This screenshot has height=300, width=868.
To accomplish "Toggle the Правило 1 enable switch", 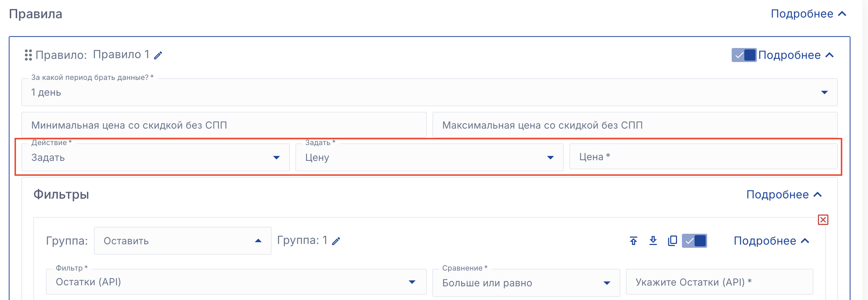I will [x=744, y=55].
